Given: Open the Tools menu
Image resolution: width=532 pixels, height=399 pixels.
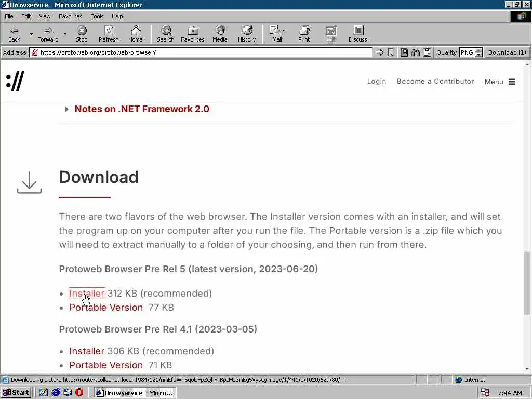Looking at the screenshot, I should point(97,16).
